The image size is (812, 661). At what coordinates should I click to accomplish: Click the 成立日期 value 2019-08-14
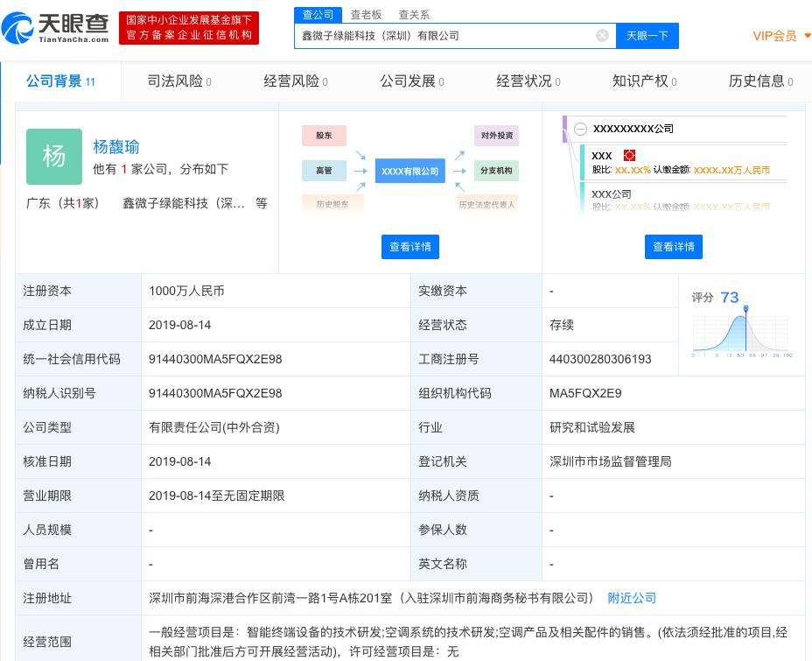179,325
